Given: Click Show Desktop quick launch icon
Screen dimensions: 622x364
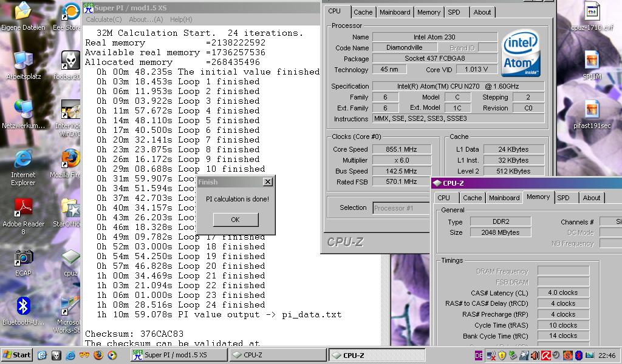Looking at the screenshot, I should pyautogui.click(x=42, y=355).
